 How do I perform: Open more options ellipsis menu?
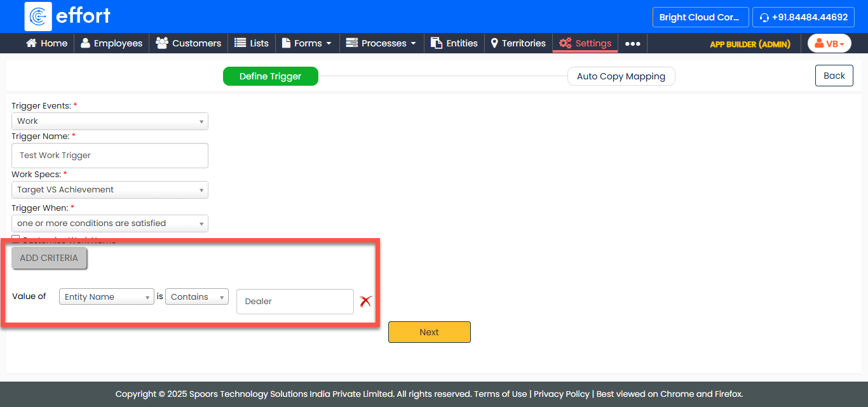pos(632,44)
